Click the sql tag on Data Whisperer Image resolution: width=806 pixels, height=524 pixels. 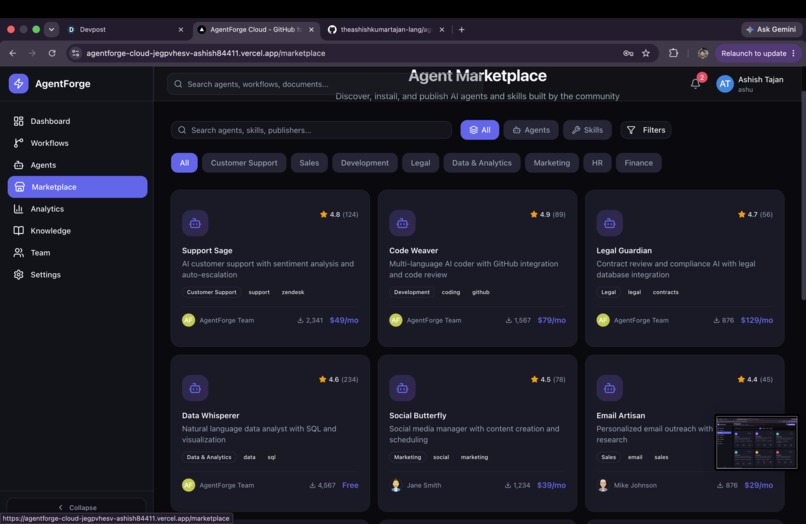(x=271, y=457)
